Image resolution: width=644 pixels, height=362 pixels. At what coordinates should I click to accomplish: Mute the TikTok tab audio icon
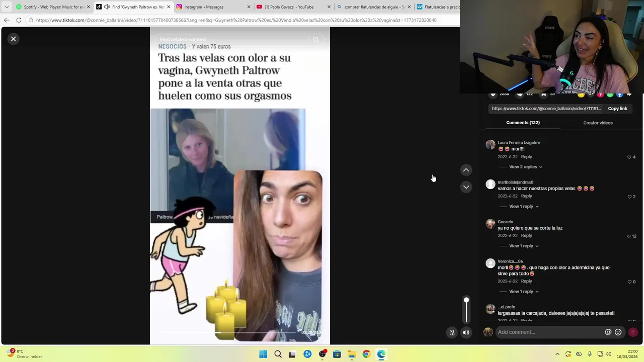click(x=107, y=7)
